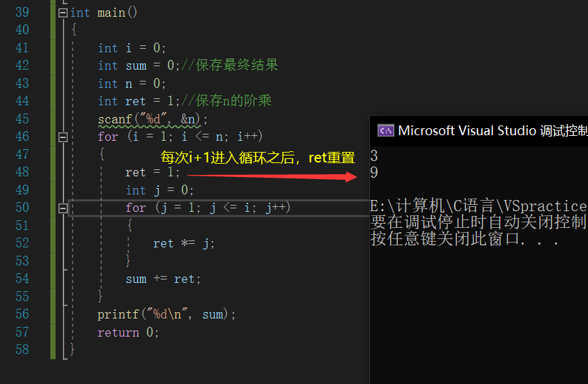Screen dimensions: 588x384
Task: Click 'int j = 0;' on line 49
Action: click(x=160, y=190)
